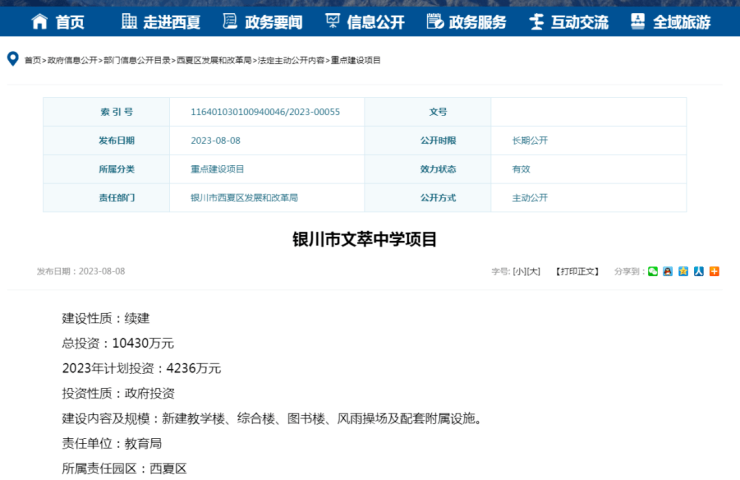Open the 政务服务 menu item
740x480 pixels.
pos(467,21)
